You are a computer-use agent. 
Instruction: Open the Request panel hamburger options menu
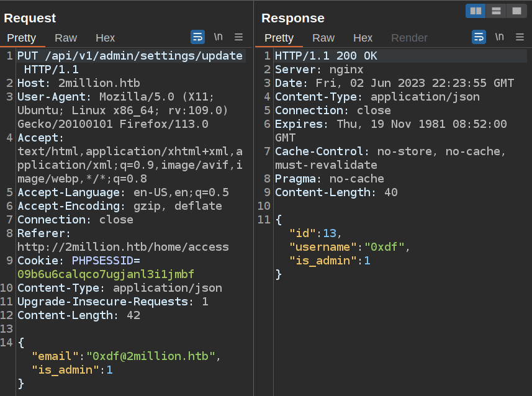[239, 37]
